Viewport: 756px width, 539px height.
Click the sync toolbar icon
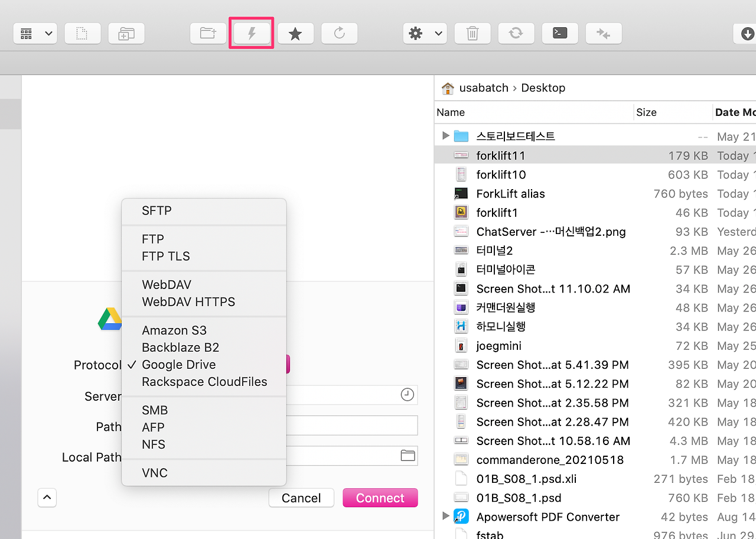pos(516,34)
